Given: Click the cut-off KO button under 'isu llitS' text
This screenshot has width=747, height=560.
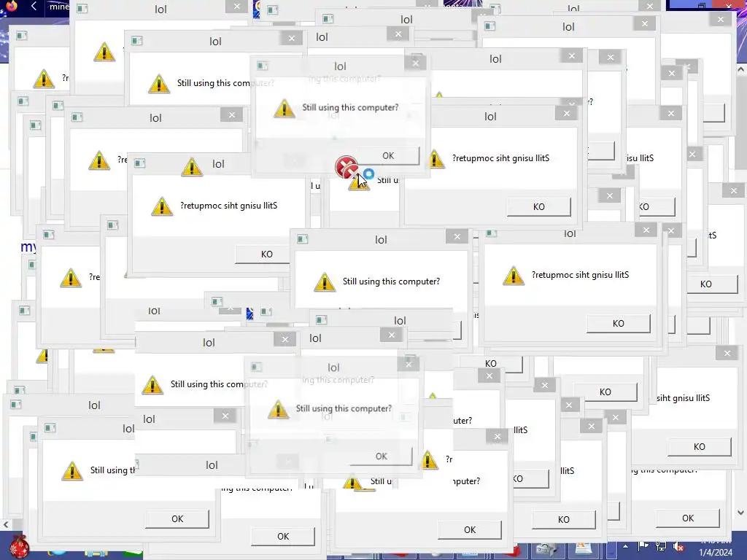Looking at the screenshot, I should point(656,206).
